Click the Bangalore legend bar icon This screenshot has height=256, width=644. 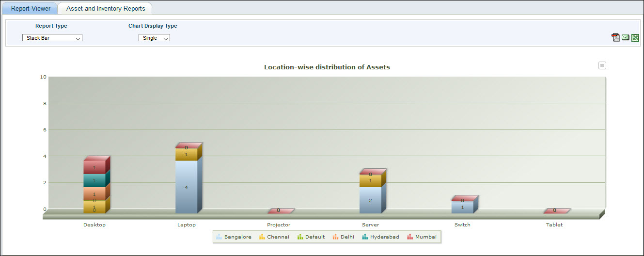click(219, 237)
